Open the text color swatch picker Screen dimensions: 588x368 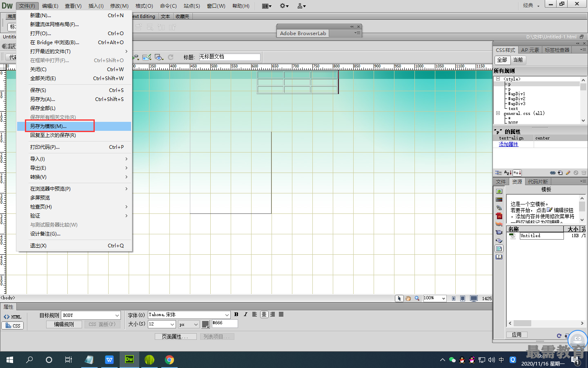tap(206, 324)
